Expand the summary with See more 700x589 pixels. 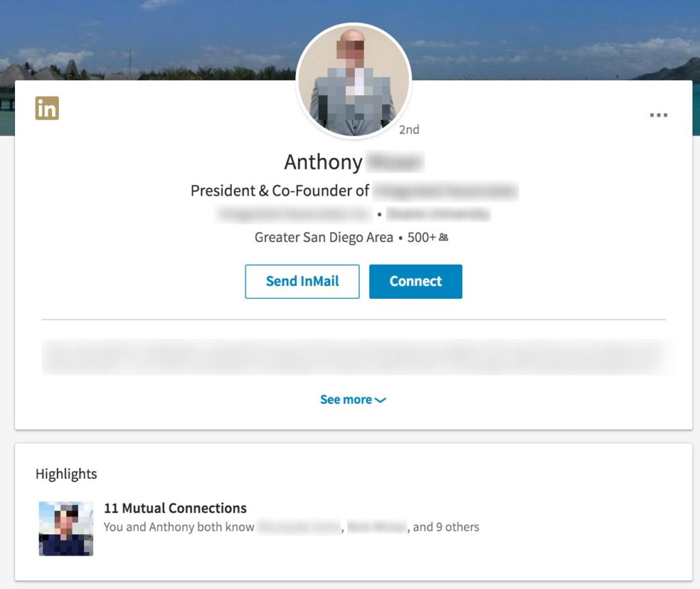pyautogui.click(x=346, y=400)
